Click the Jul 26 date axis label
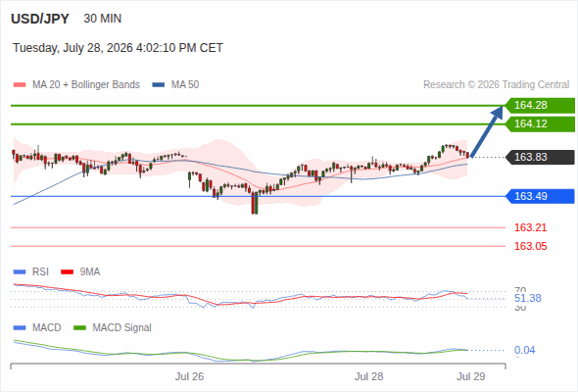The width and height of the screenshot is (578, 392). 189,376
